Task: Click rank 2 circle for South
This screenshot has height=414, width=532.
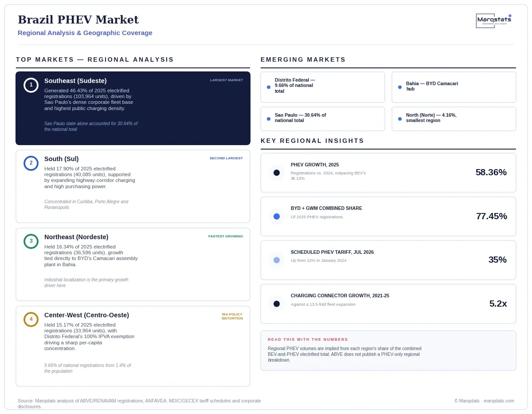Action: pyautogui.click(x=31, y=163)
